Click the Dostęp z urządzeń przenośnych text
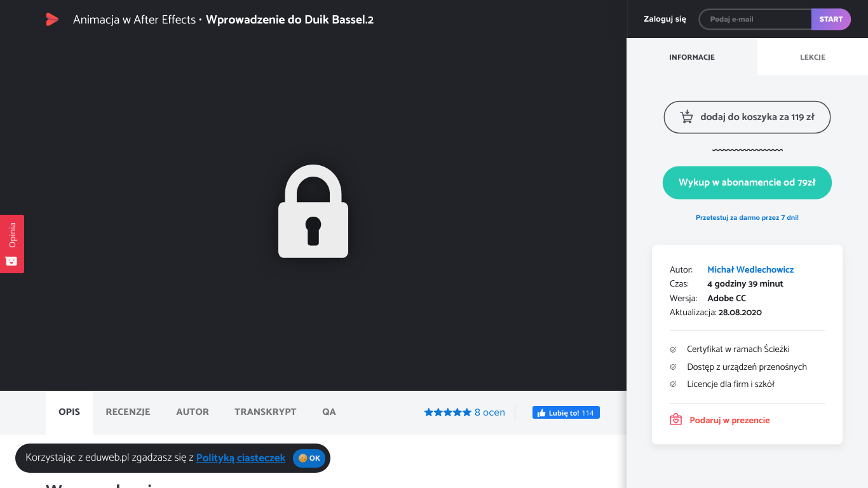Viewport: 868px width, 488px height. (x=747, y=367)
